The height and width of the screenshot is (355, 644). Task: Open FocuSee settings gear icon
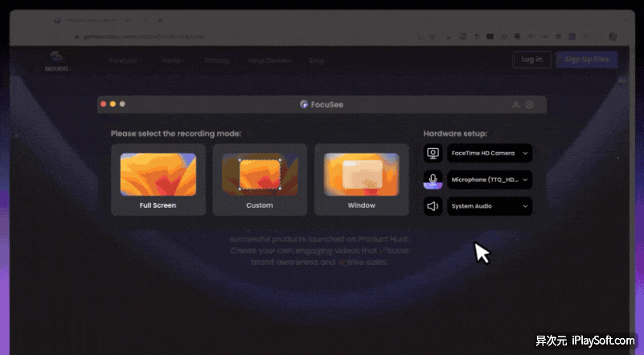tap(529, 105)
